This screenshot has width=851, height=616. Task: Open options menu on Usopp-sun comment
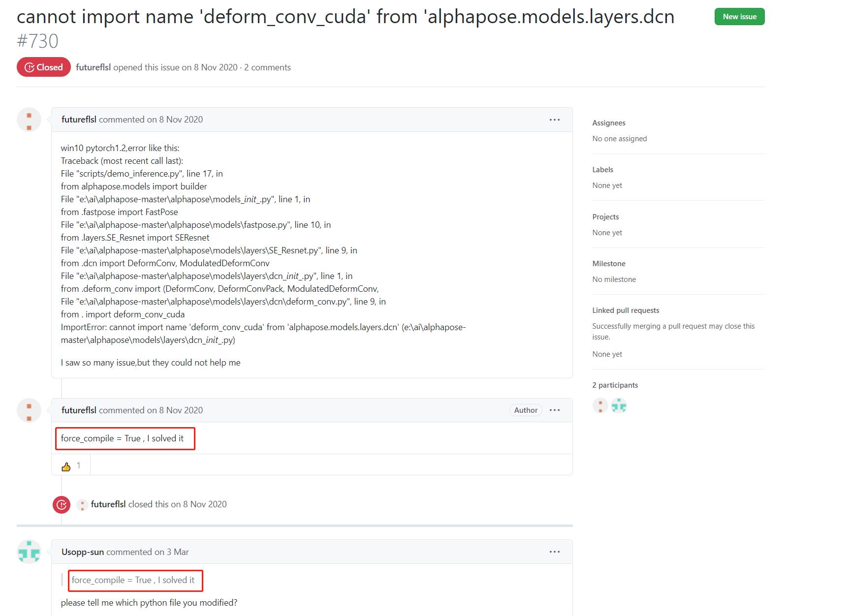click(x=555, y=552)
